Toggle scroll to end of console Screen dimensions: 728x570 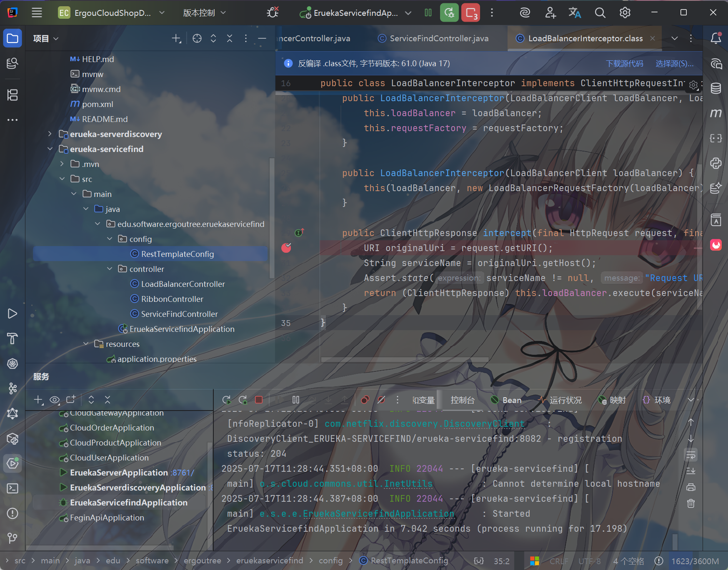(x=691, y=471)
